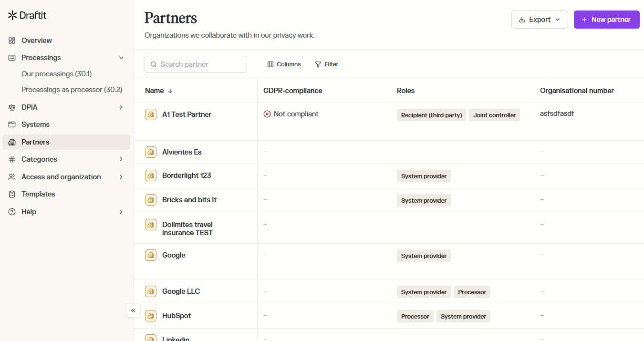Viewport: 644px width, 341px height.
Task: Click the Draftit logo icon
Action: point(12,15)
